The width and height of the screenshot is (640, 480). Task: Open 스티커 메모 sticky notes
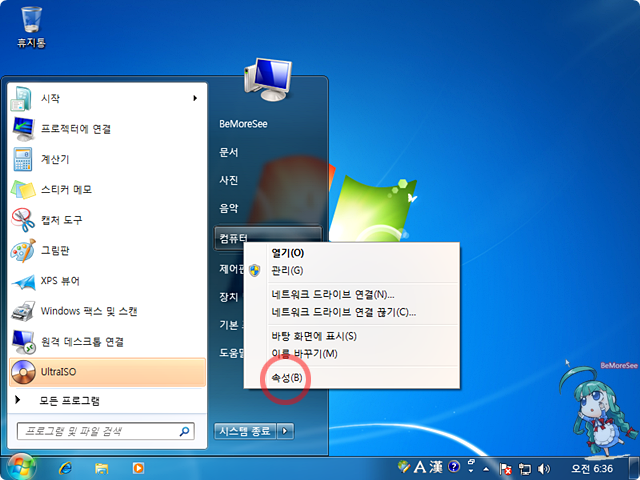[x=65, y=189]
